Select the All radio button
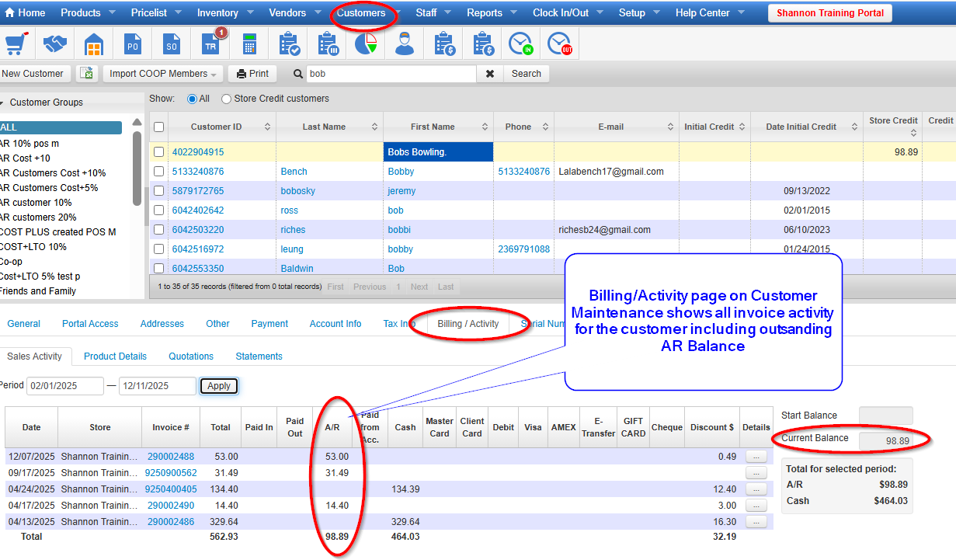Viewport: 956px width, 560px height. click(192, 99)
